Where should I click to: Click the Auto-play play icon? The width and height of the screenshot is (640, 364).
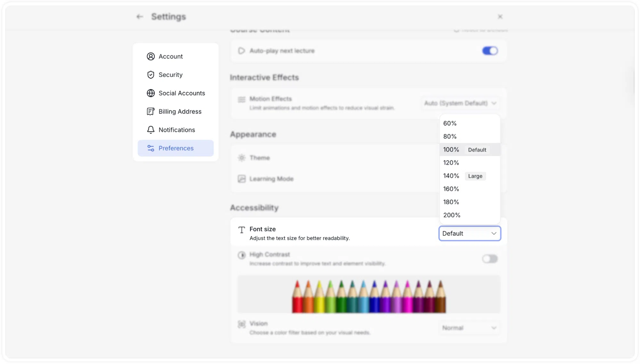(x=242, y=51)
